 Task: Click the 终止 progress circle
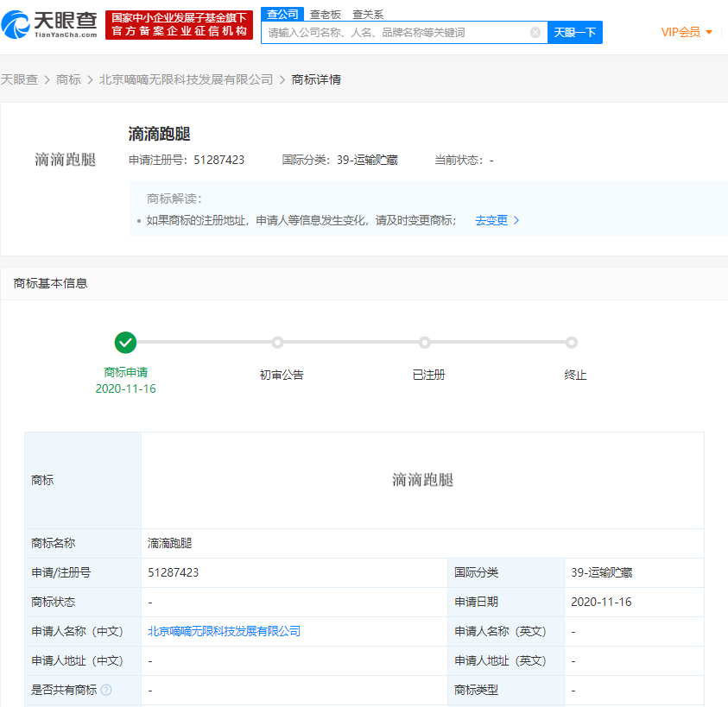[572, 343]
